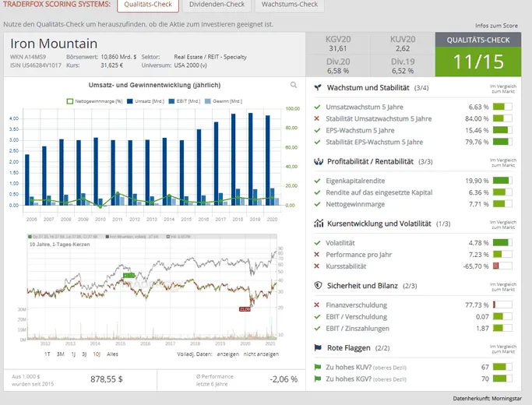532x405 pixels.
Task: Select the 10J chart period
Action: pyautogui.click(x=97, y=354)
